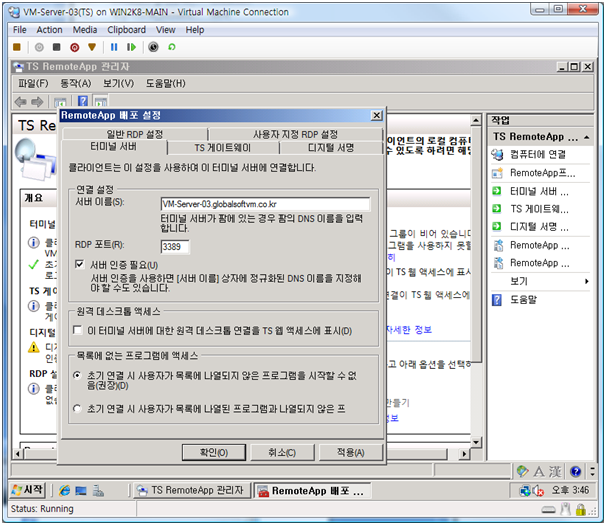The image size is (606, 525).
Task: Open 디지털 서명 ... settings action
Action: point(538,227)
